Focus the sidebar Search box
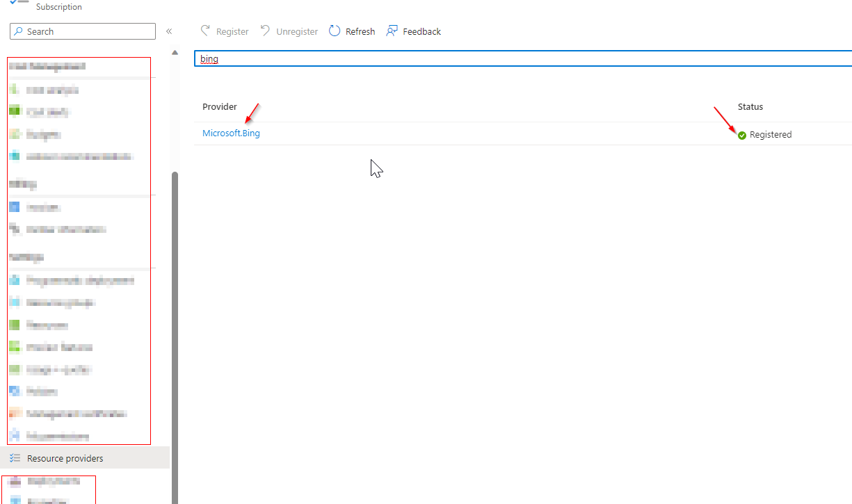Screen dimensions: 852x504 tap(83, 31)
